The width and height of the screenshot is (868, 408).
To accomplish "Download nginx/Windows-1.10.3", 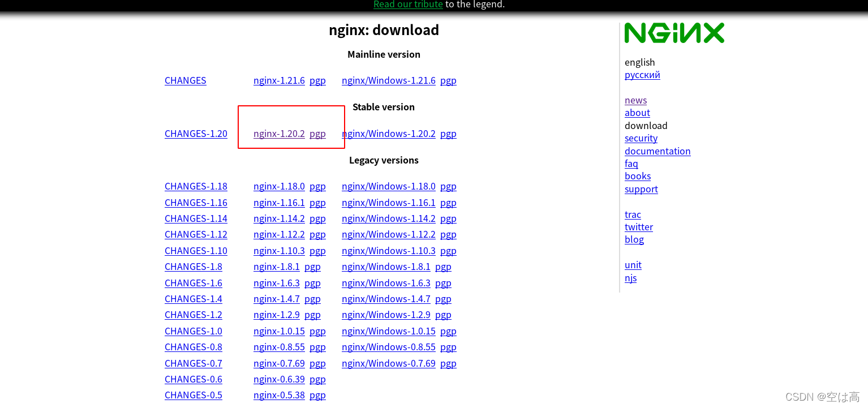I will coord(389,251).
